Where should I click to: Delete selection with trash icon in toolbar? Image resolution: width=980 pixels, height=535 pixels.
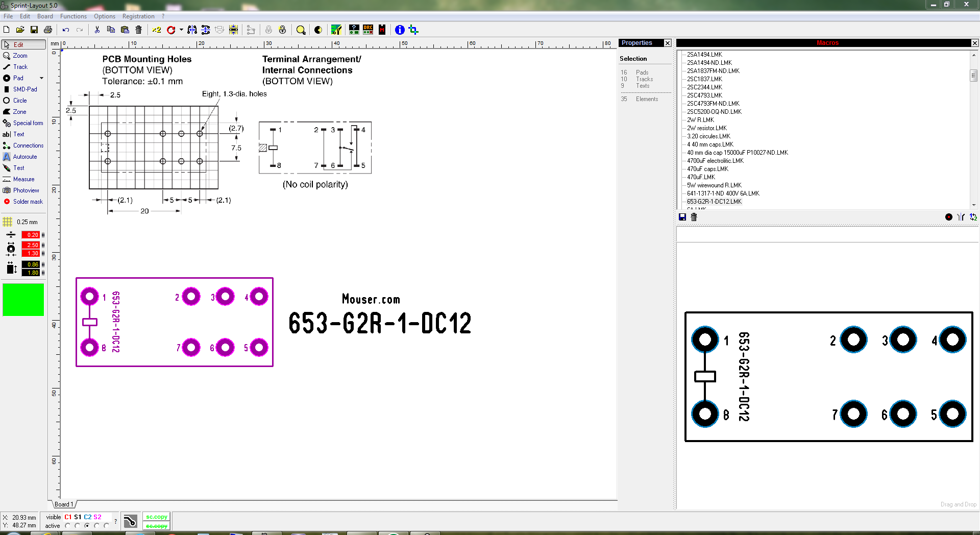click(138, 30)
